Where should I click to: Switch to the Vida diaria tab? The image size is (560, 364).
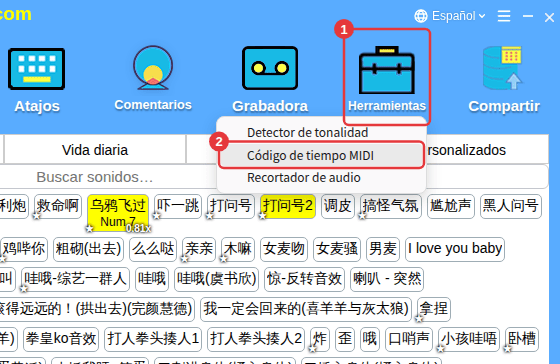pos(95,150)
